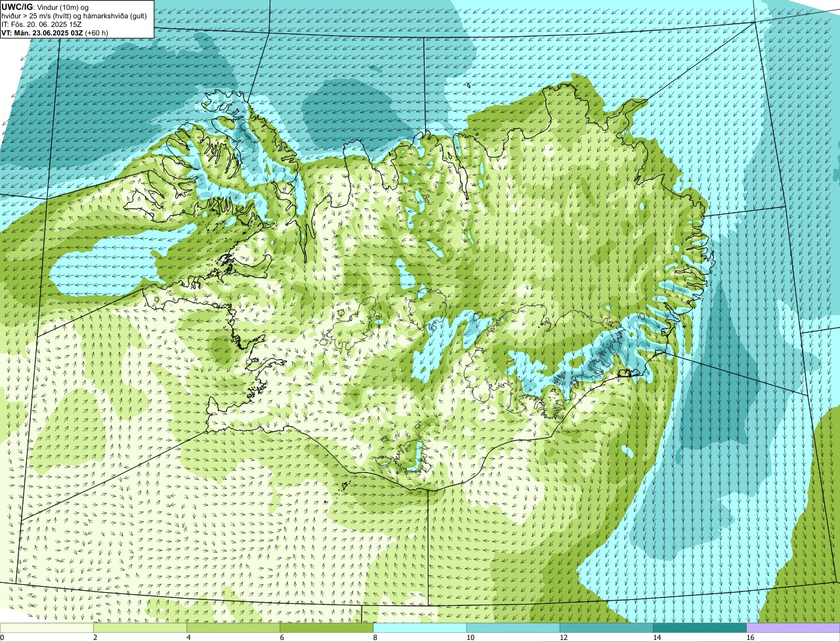This screenshot has height=642, width=840.
Task: Pick the legend swatch between 10 and 12
Action: (x=513, y=628)
